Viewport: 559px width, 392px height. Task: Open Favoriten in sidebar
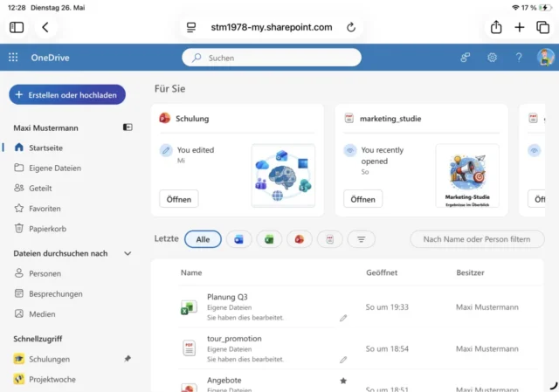click(x=37, y=209)
